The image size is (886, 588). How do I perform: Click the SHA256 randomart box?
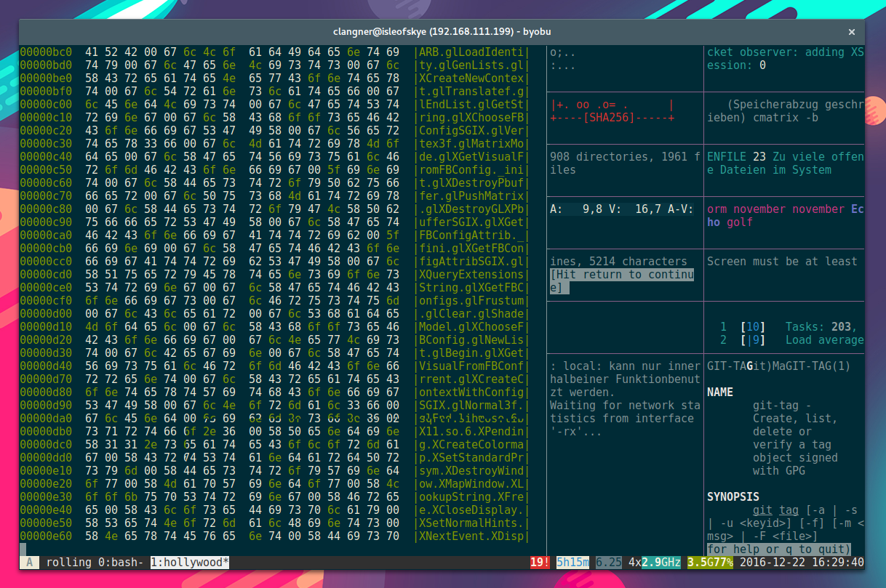(x=623, y=113)
